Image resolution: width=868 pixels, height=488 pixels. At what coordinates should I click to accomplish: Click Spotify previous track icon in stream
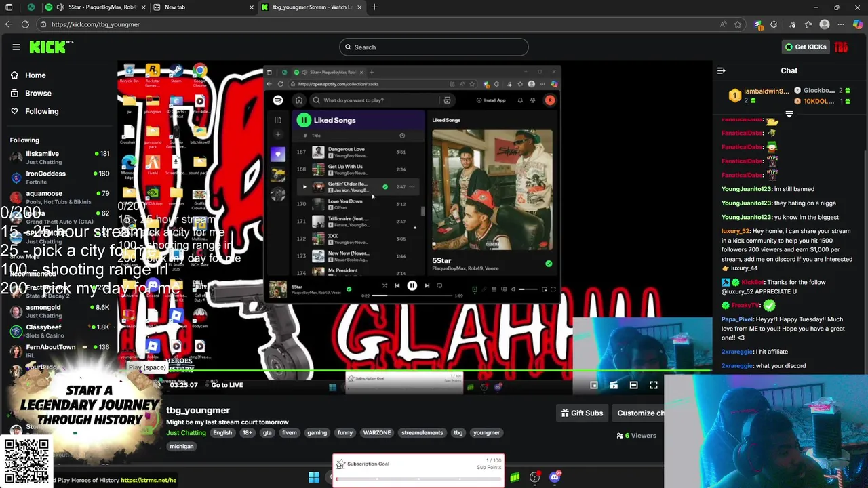pos(397,286)
